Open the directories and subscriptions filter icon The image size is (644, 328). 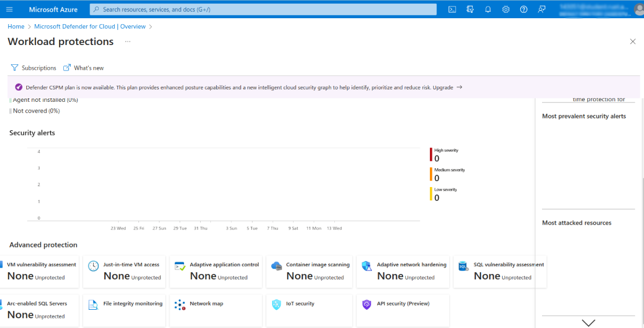pos(470,9)
